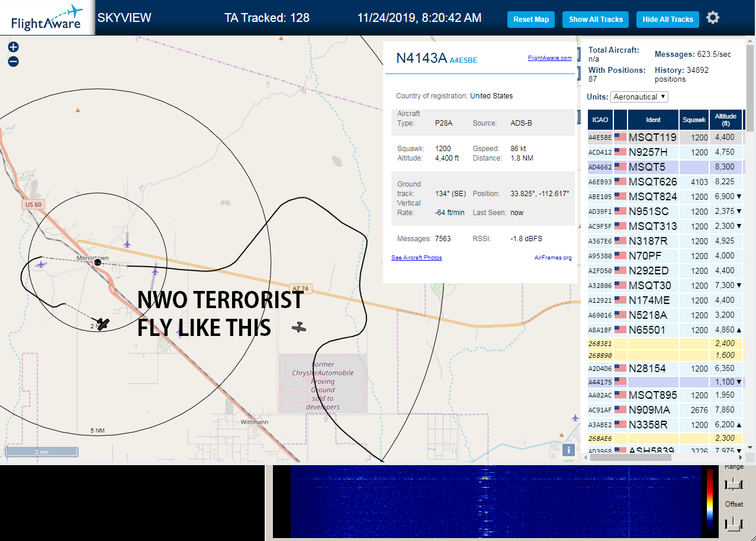Sort table by Squawk column header
Screen dimensions: 756x541
(694, 120)
